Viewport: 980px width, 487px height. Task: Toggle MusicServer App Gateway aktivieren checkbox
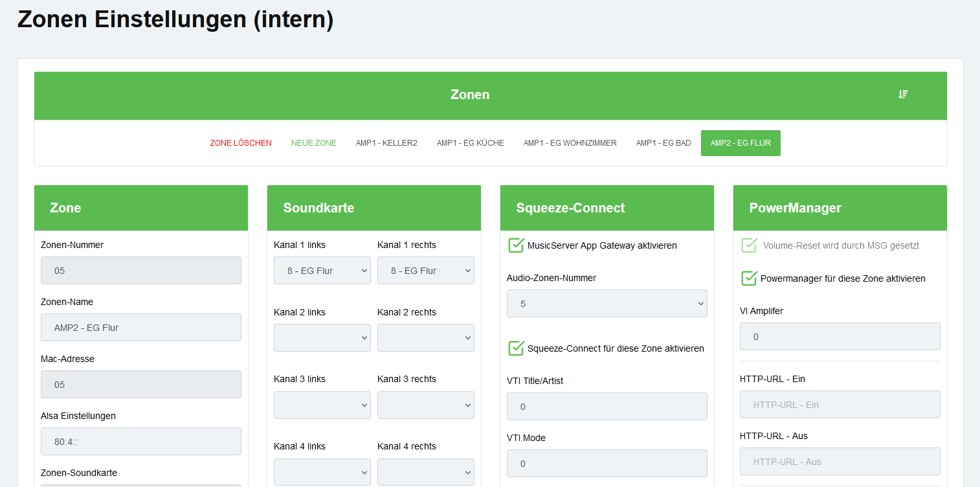(516, 245)
